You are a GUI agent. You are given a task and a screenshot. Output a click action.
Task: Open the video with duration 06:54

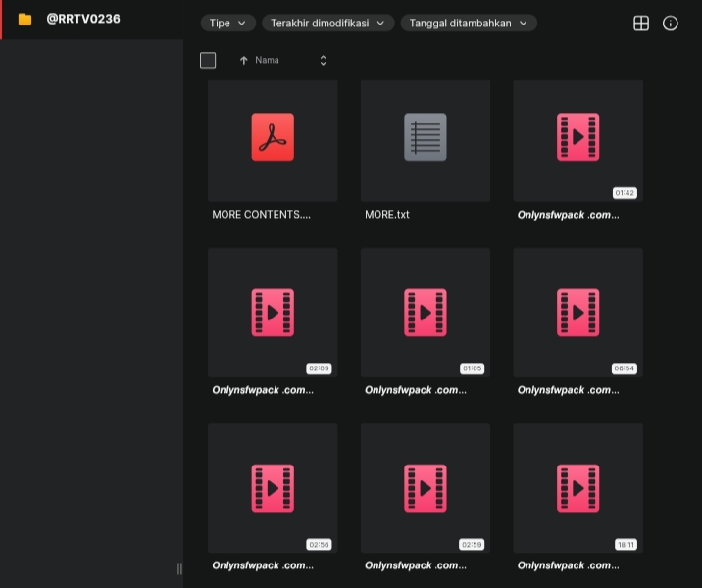click(578, 313)
